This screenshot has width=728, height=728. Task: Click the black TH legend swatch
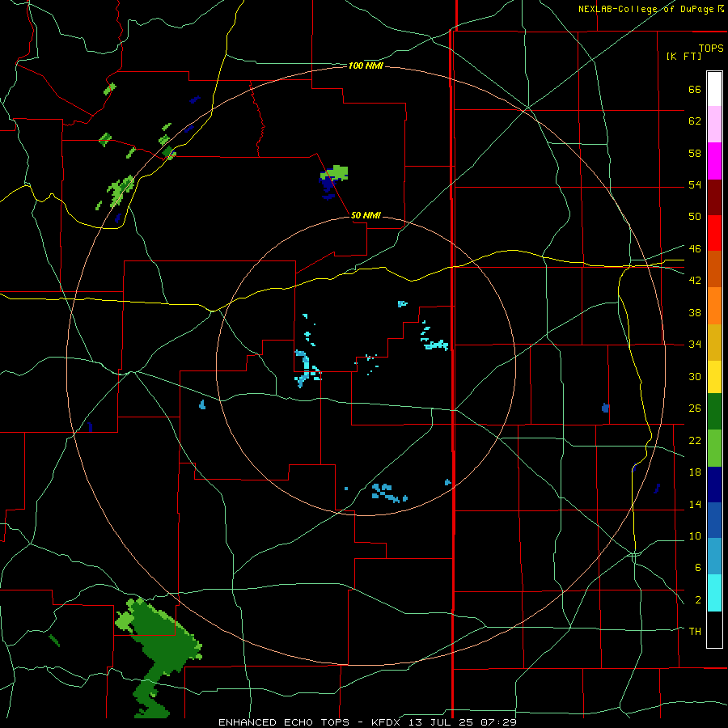[714, 629]
